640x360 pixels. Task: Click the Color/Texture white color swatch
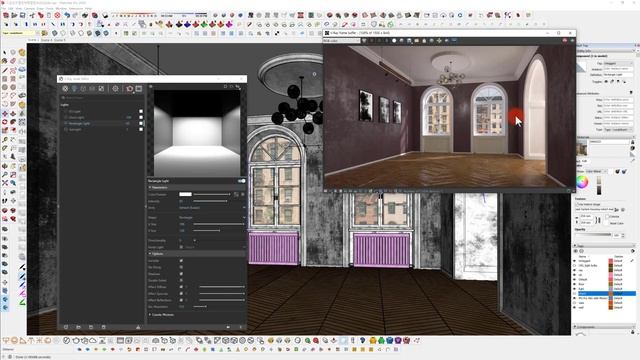pos(185,194)
